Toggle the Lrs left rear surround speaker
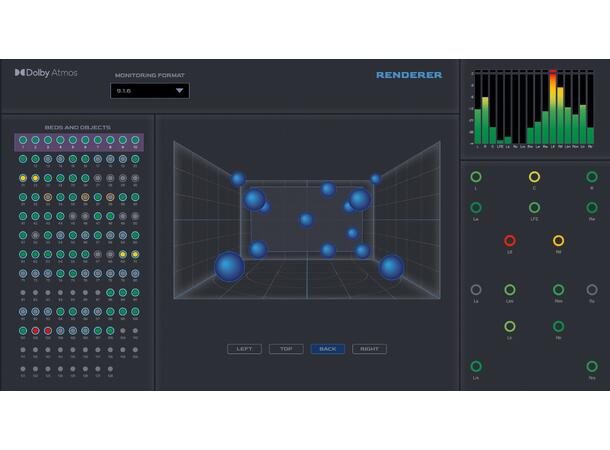Image resolution: width=610 pixels, height=450 pixels. tap(476, 366)
